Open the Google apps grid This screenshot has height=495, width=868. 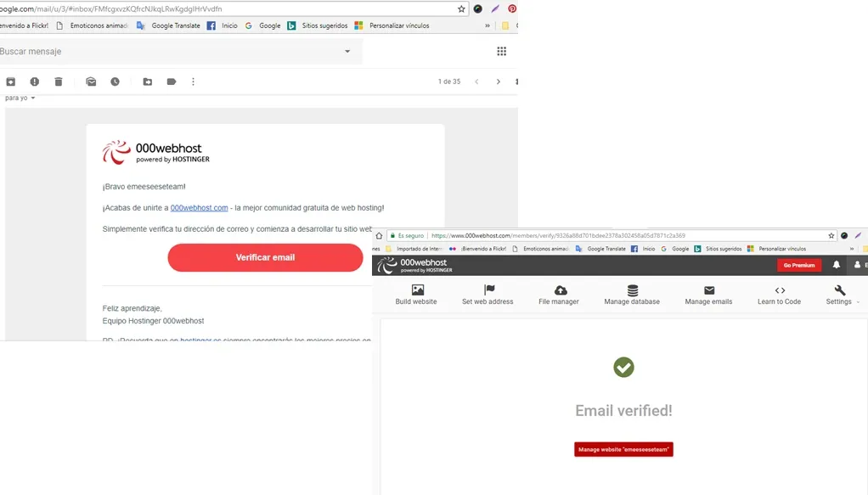tap(502, 51)
